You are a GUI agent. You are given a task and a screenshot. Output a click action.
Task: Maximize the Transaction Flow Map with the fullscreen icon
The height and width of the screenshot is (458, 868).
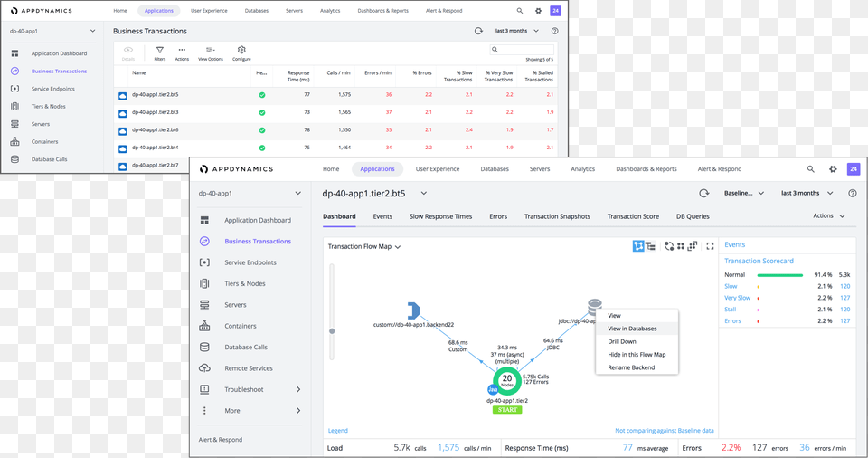click(x=710, y=245)
